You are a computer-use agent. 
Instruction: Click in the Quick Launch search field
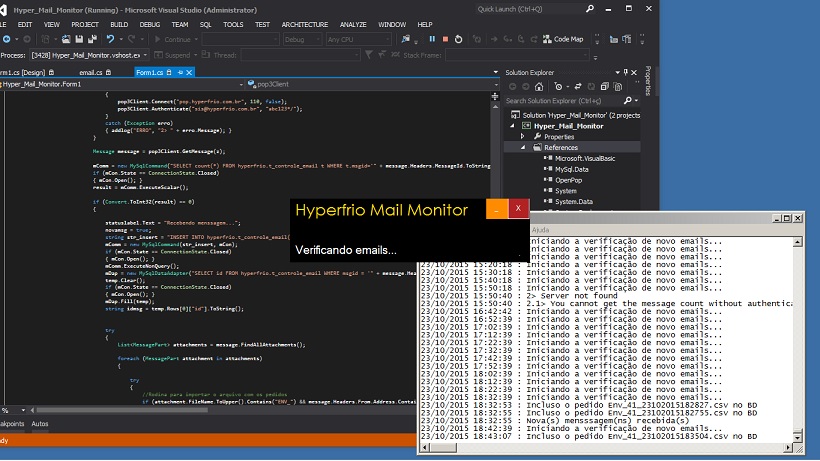pyautogui.click(x=529, y=9)
